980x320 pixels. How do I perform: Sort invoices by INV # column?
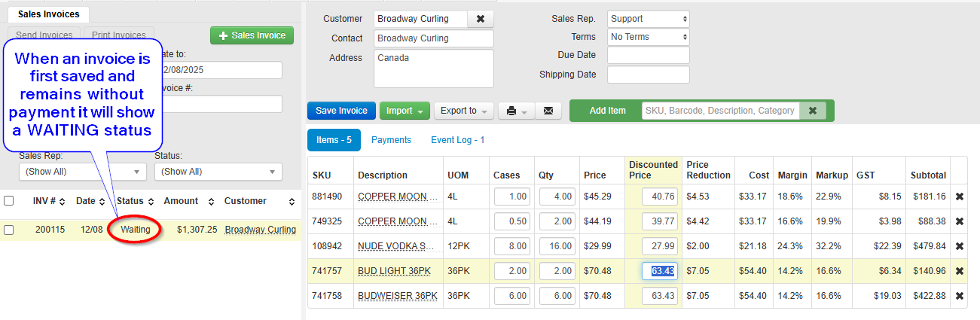[50, 201]
